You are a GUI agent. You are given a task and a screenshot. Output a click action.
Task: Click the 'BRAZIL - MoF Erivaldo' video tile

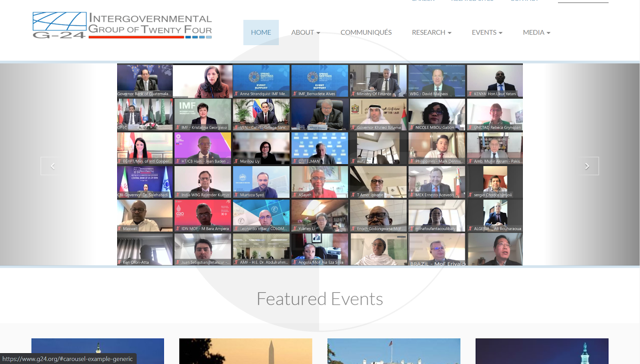436,250
